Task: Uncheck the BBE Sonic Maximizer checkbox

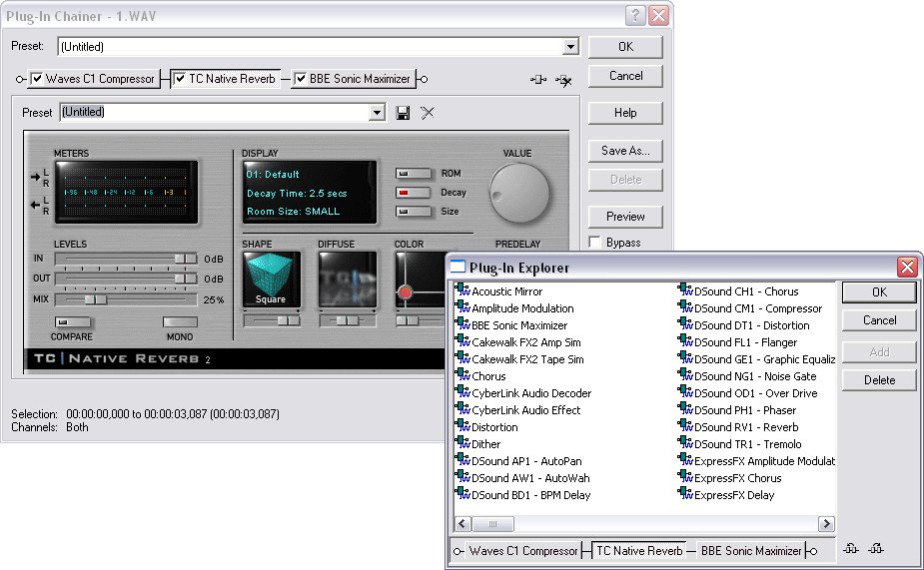Action: [300, 78]
